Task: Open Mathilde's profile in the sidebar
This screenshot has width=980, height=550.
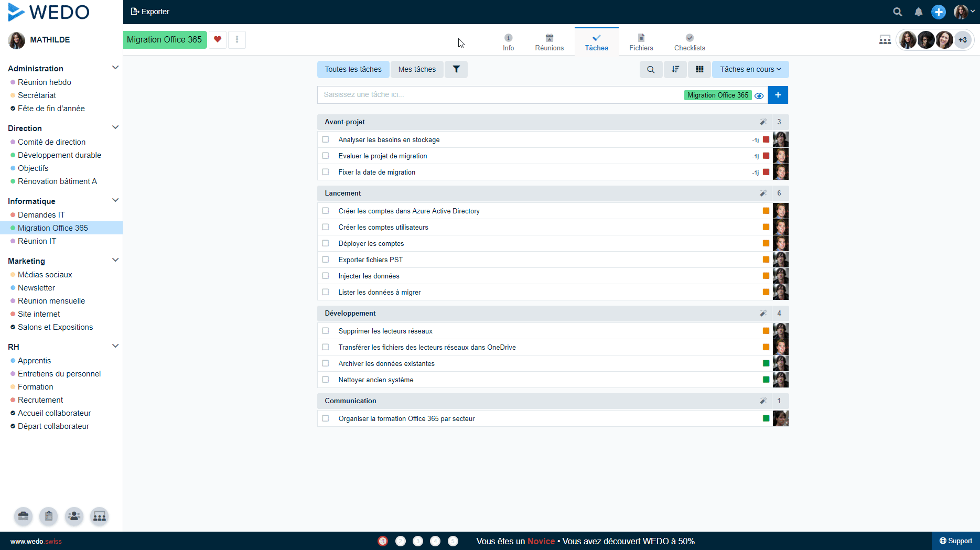Action: tap(39, 40)
